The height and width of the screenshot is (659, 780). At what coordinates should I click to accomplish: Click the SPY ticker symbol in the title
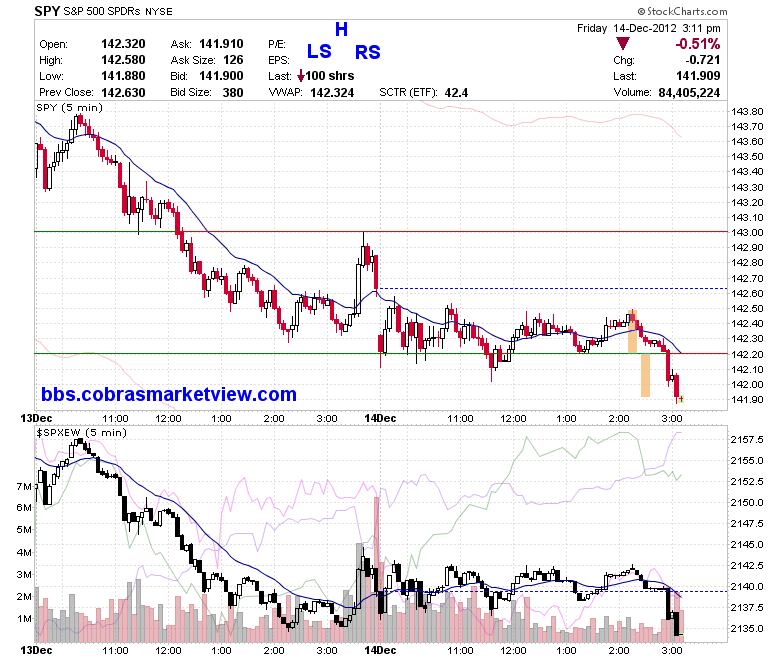tap(47, 10)
